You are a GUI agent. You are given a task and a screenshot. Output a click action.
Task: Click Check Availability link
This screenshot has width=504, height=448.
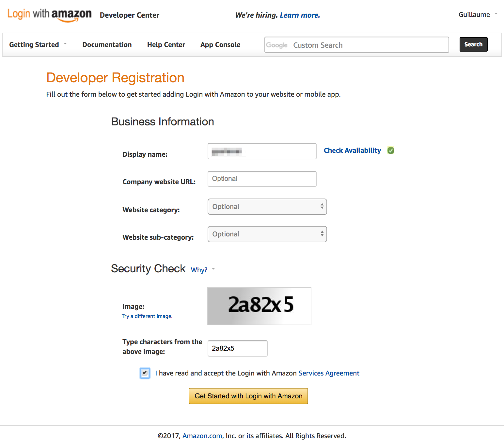352,151
